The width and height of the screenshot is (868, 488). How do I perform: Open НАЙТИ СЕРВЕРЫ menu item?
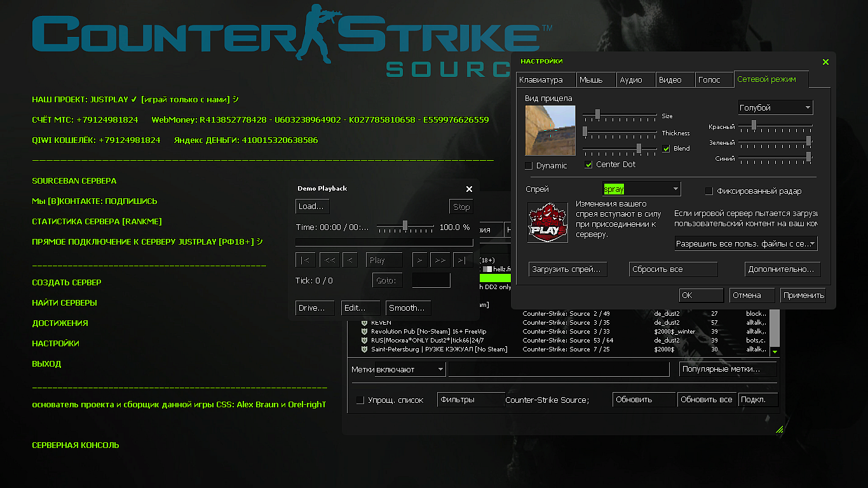click(x=65, y=303)
